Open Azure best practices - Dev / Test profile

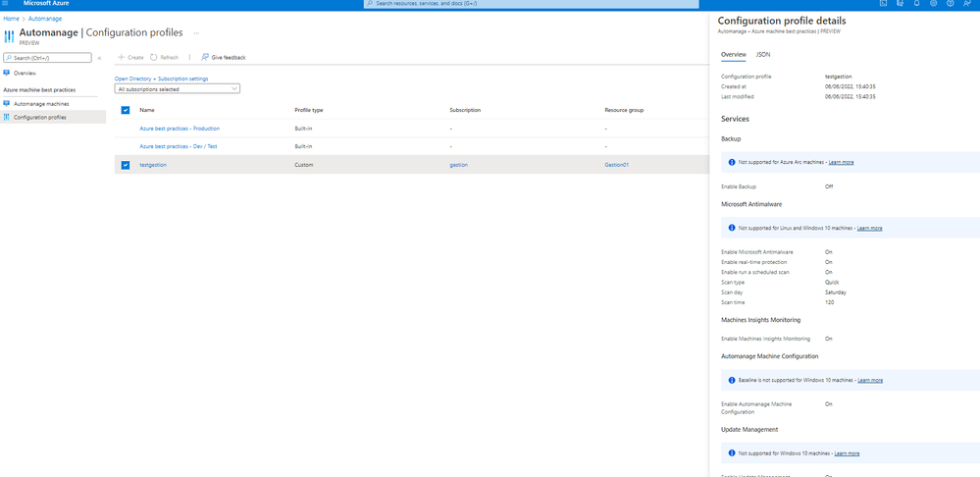pyautogui.click(x=179, y=146)
